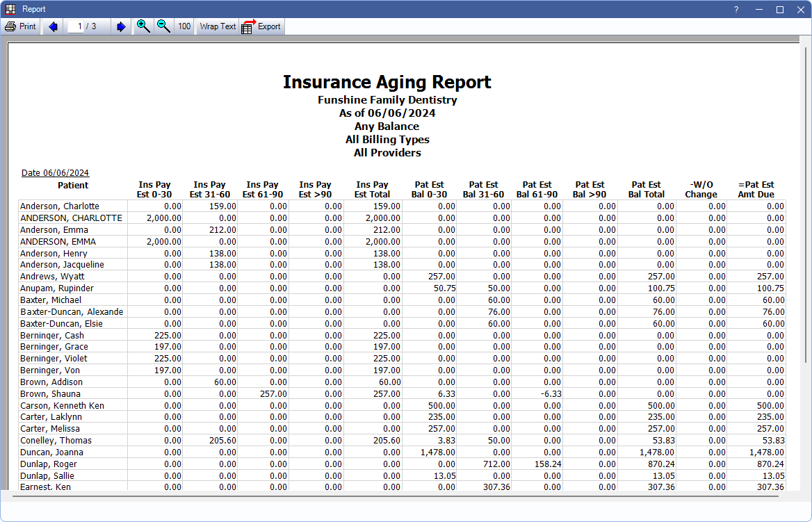Zoom out using the magnifier minus icon
812x522 pixels.
click(x=163, y=26)
